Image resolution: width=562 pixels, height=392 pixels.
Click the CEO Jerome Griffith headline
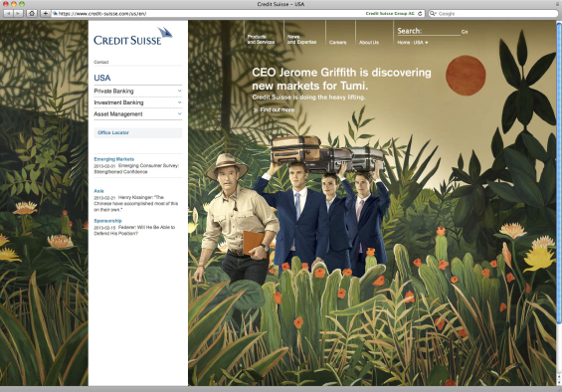pyautogui.click(x=341, y=79)
